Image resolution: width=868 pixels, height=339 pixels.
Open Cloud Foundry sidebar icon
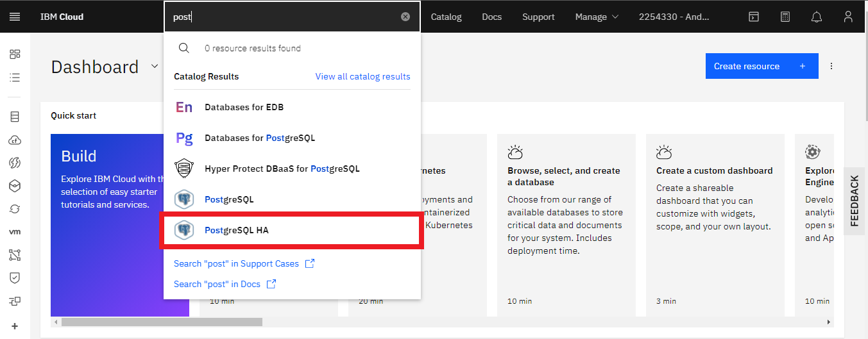pos(15,140)
